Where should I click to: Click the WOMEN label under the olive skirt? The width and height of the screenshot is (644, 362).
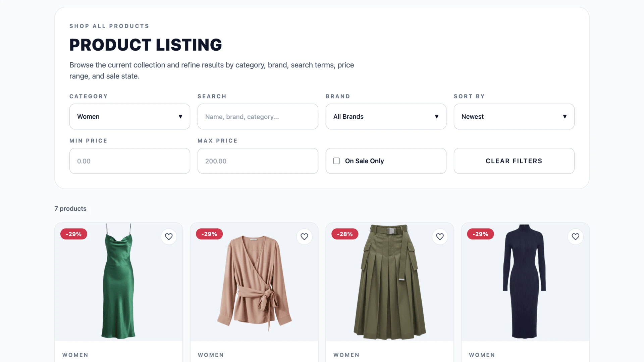346,355
